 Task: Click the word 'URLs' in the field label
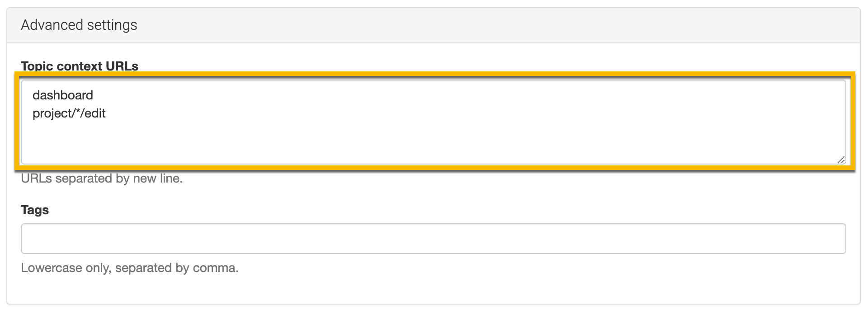tap(122, 66)
